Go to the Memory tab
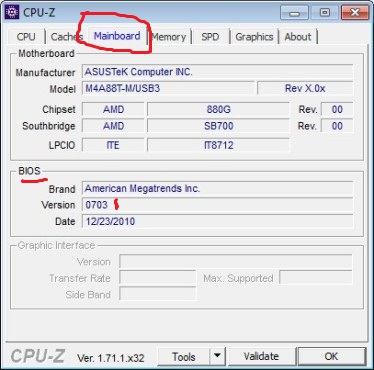The width and height of the screenshot is (374, 370). [169, 37]
